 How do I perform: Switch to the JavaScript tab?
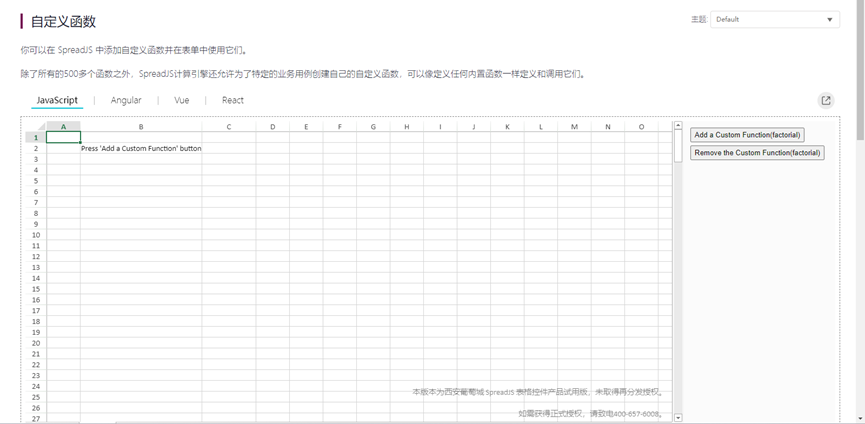[57, 100]
